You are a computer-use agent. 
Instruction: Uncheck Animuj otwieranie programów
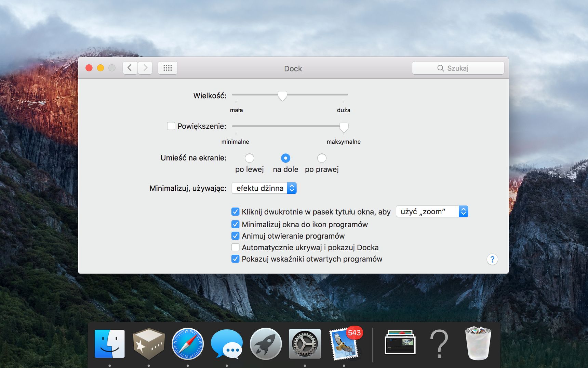pyautogui.click(x=235, y=236)
